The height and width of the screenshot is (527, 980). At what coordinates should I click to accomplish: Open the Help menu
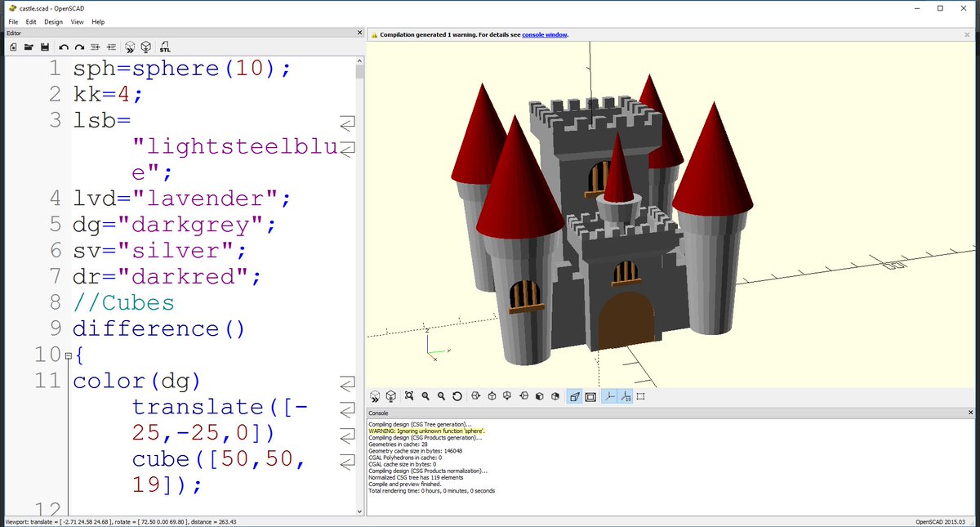pyautogui.click(x=98, y=21)
